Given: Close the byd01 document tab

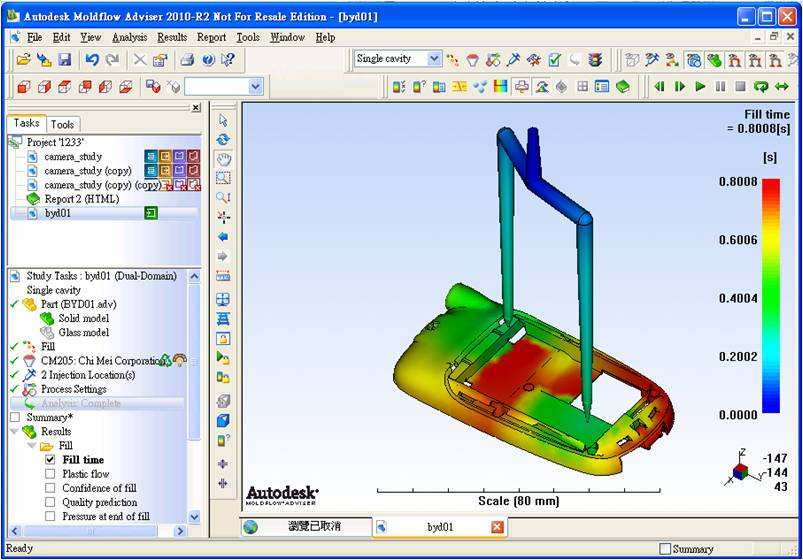Looking at the screenshot, I should click(x=497, y=527).
